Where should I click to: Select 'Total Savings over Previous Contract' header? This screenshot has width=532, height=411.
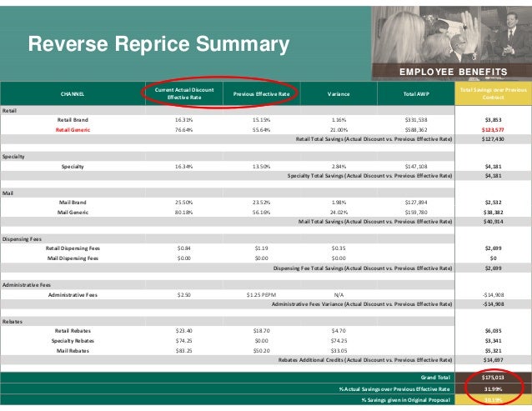494,93
